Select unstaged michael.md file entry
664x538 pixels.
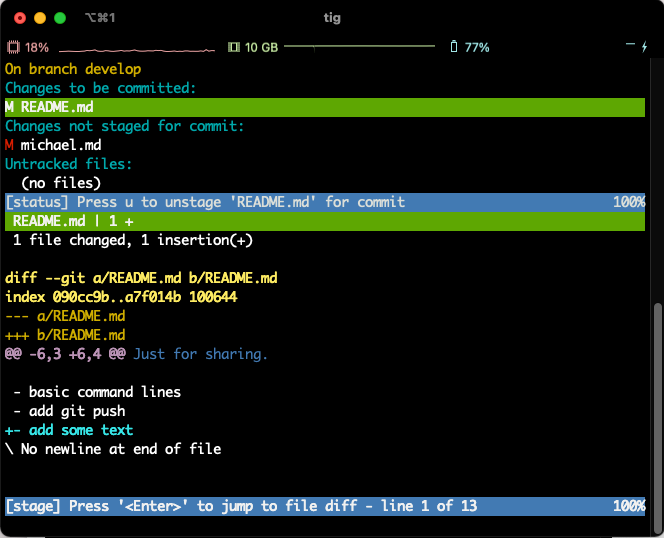[x=60, y=145]
